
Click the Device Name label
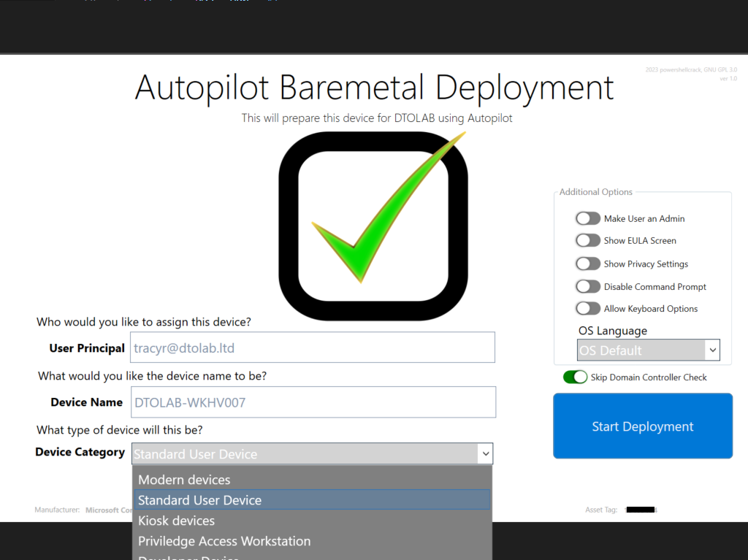click(86, 402)
